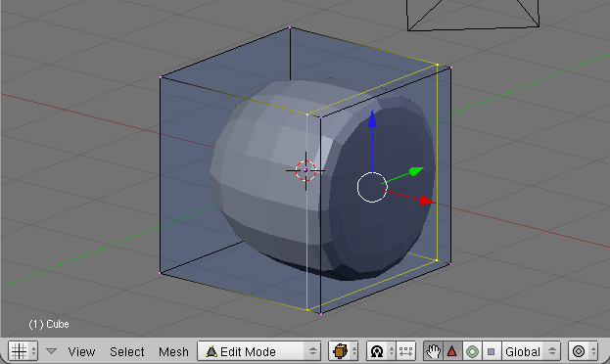The height and width of the screenshot is (364, 610).
Task: Toggle the 3D manipulator hand icon
Action: 433,351
